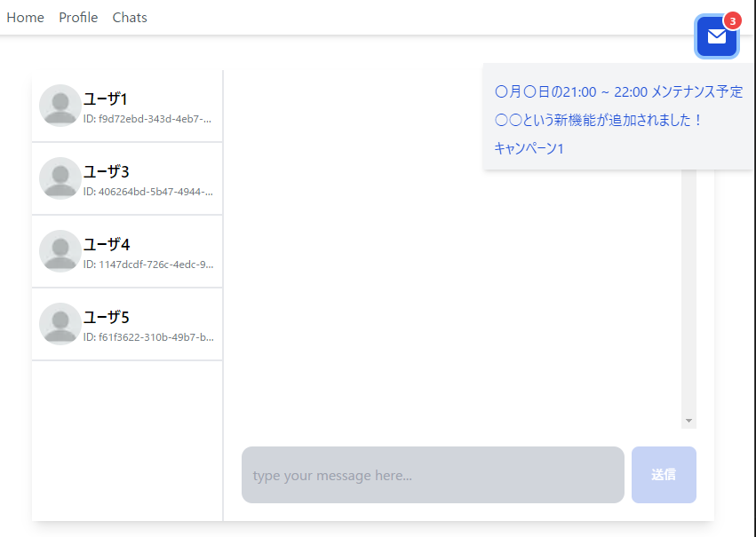Click ユーザ1 avatar icon

pos(60,106)
